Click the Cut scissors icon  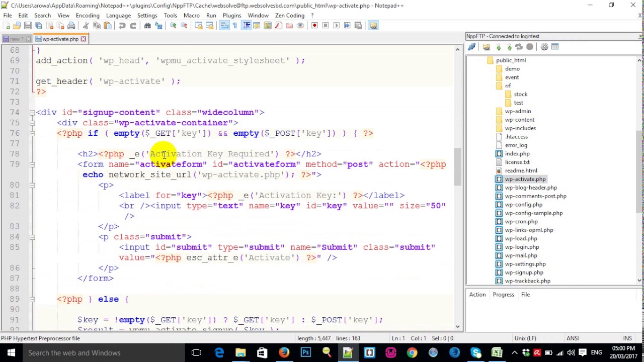tap(86, 26)
